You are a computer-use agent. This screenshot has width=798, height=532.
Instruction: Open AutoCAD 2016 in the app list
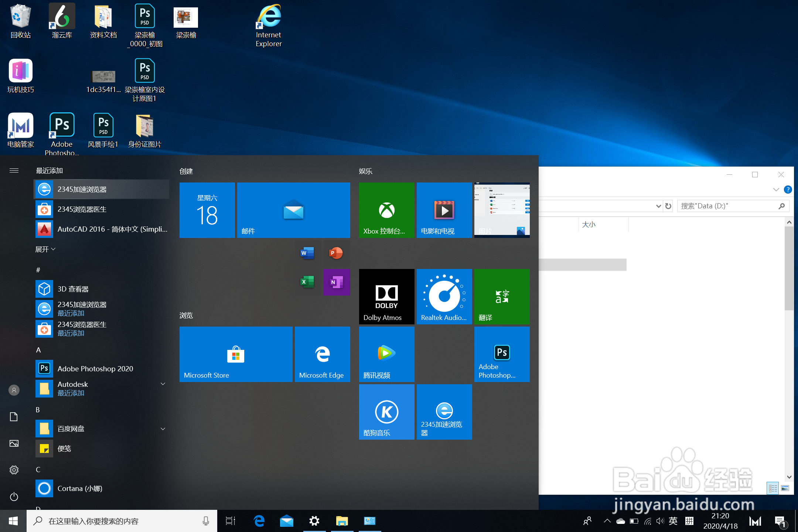click(x=102, y=229)
